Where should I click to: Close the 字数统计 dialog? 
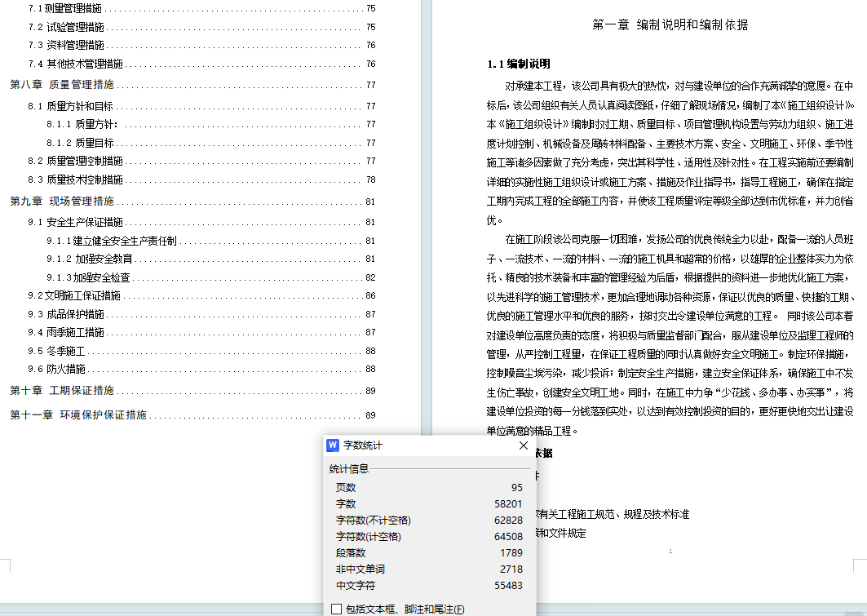click(x=524, y=445)
